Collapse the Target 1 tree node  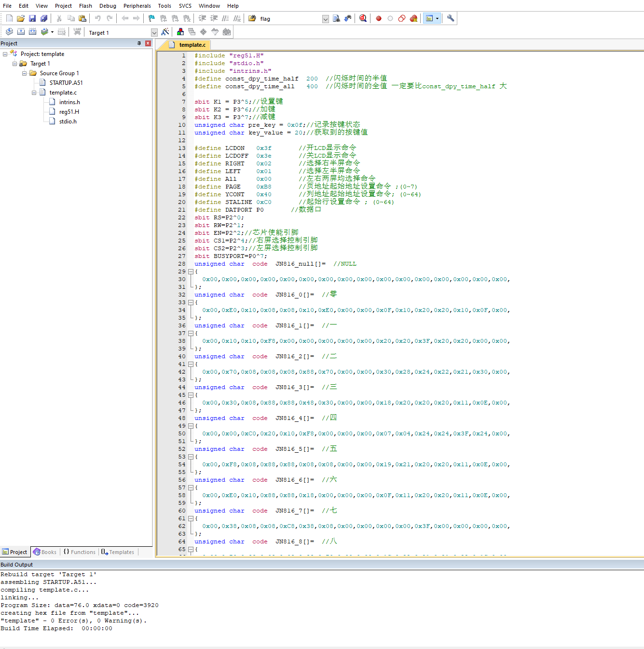click(x=14, y=64)
